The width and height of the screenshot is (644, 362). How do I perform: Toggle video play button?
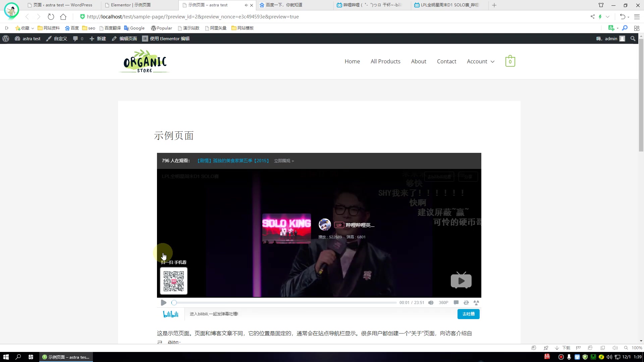164,302
